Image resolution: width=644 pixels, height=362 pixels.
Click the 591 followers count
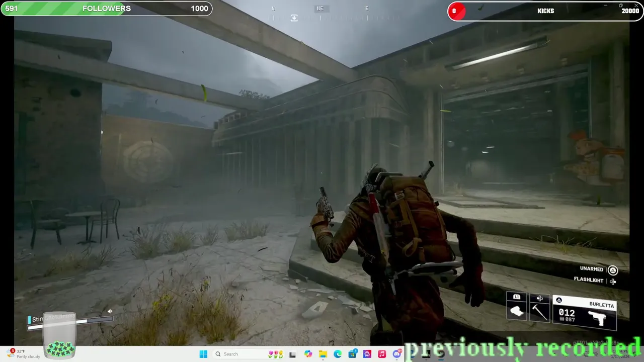tap(12, 9)
